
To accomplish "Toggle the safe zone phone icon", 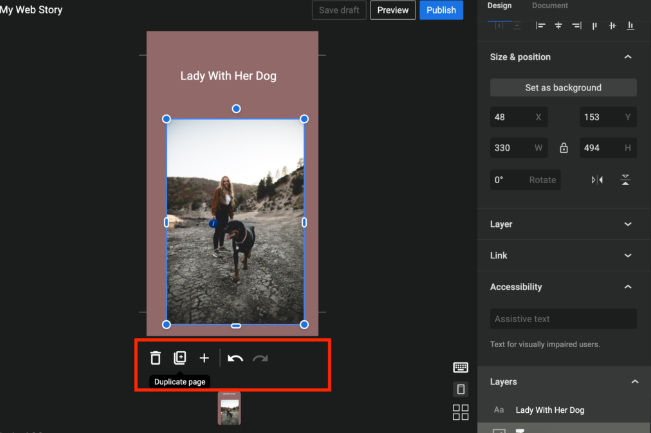I will [461, 389].
